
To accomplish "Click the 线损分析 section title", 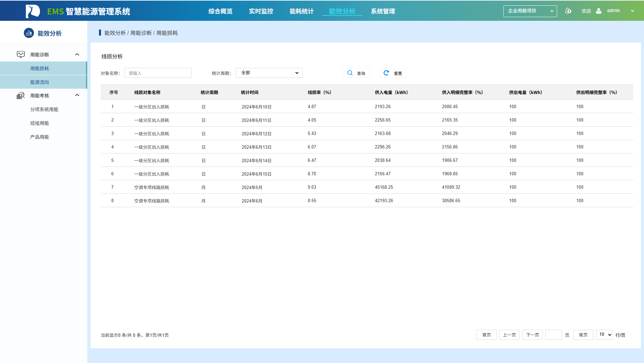I will [112, 56].
